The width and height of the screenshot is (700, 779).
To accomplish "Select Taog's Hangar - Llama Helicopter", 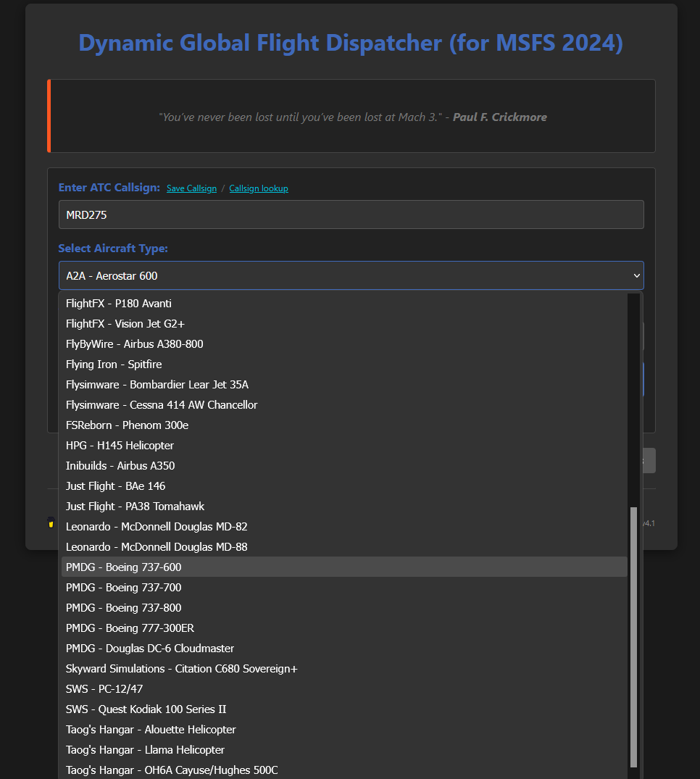I will [x=344, y=750].
